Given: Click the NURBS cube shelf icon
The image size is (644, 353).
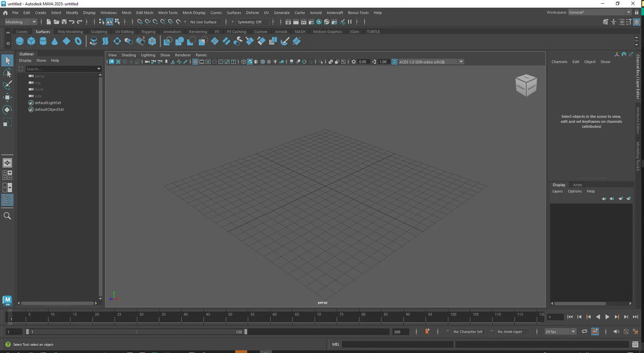Looking at the screenshot, I should tap(31, 42).
